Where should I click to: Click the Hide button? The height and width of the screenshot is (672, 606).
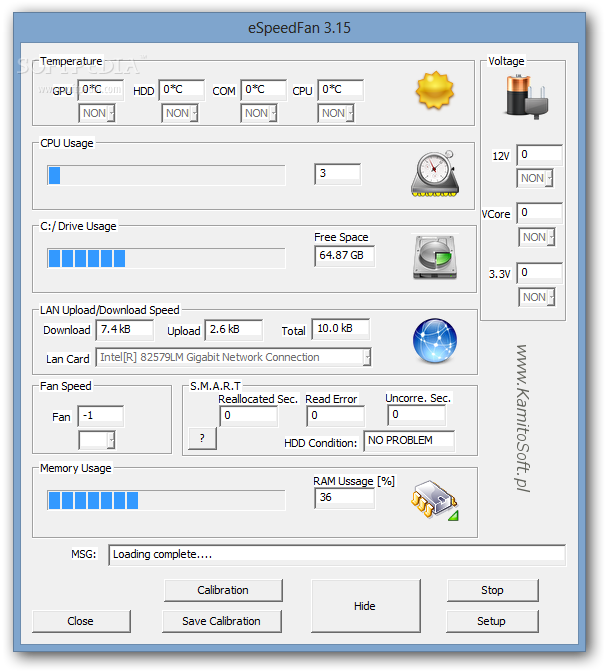(x=366, y=606)
